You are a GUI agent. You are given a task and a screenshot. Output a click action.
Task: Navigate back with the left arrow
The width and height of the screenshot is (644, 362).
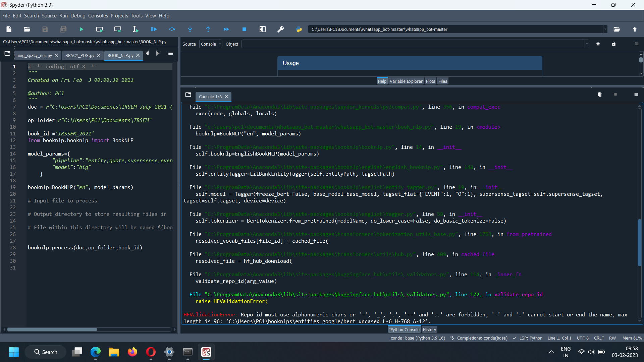point(147,53)
